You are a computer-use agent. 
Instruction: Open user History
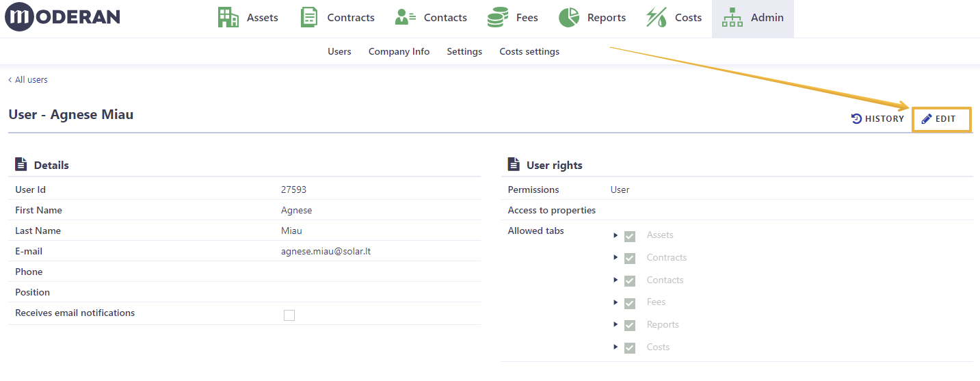(x=877, y=119)
